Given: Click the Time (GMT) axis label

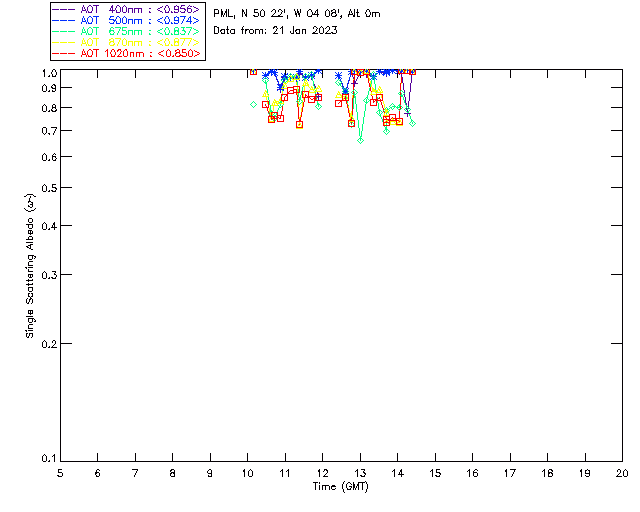Looking at the screenshot, I should pos(341,487).
